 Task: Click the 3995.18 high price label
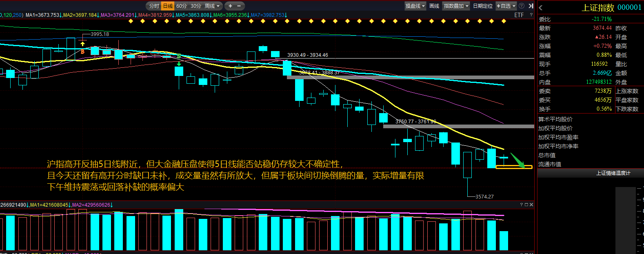click(100, 34)
